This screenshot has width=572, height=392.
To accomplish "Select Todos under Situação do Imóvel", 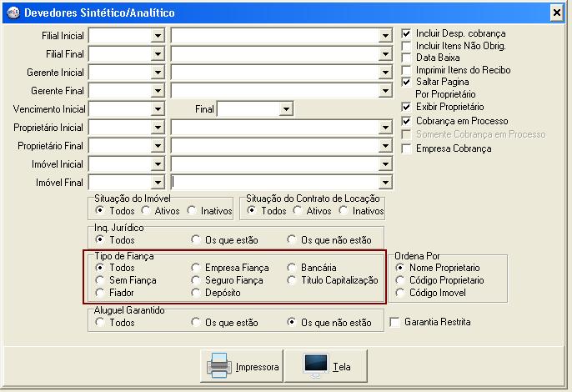I will coord(99,211).
